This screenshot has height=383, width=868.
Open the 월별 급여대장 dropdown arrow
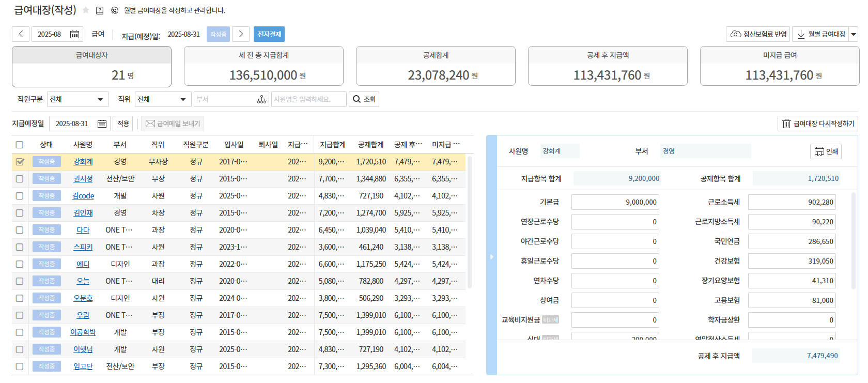coord(854,34)
